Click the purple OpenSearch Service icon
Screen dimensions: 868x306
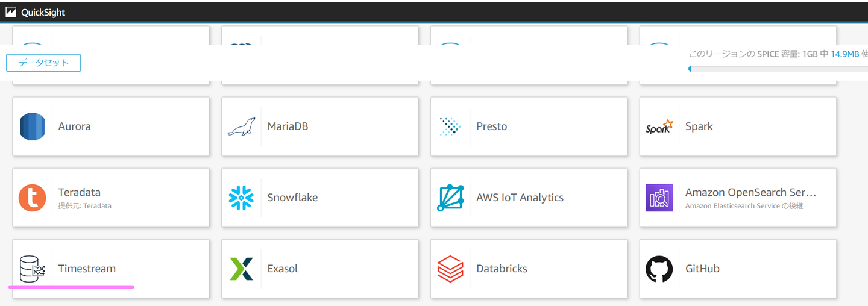click(x=659, y=198)
